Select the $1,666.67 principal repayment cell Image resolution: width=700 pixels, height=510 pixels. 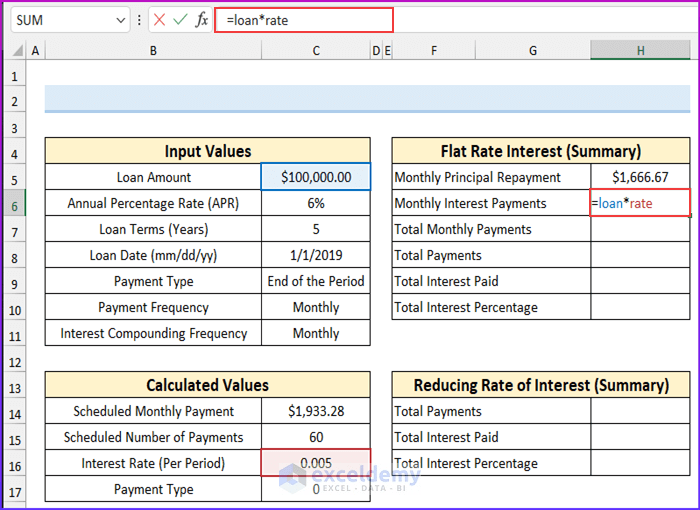[x=640, y=177]
